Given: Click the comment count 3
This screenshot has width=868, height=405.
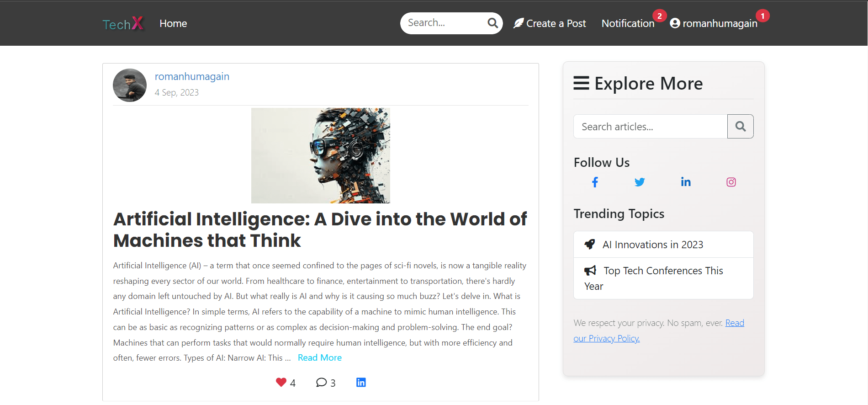Looking at the screenshot, I should click(333, 383).
